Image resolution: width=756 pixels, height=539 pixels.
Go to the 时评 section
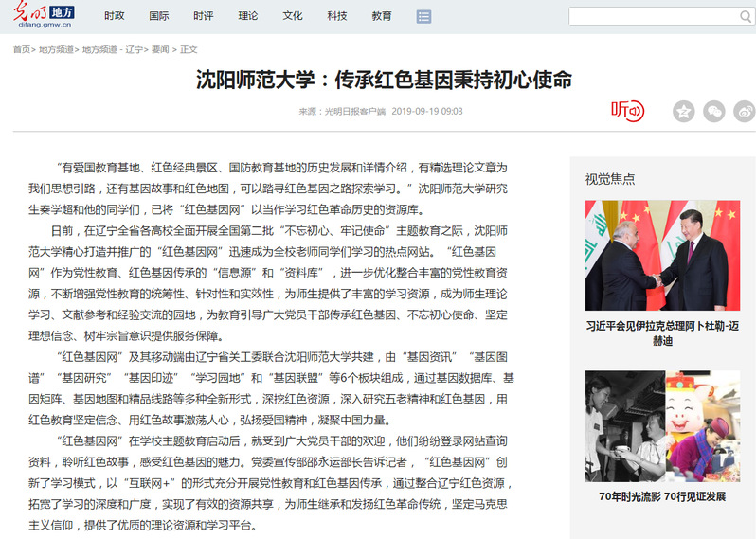[203, 16]
